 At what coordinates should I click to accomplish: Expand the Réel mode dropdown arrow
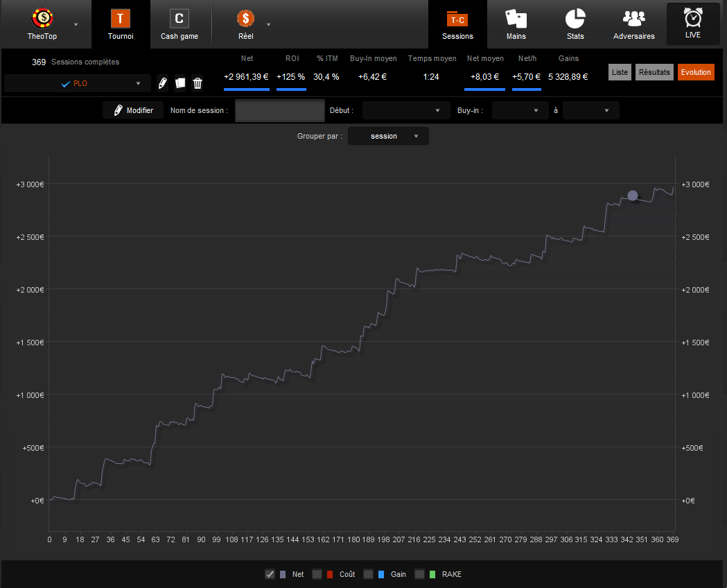[268, 24]
